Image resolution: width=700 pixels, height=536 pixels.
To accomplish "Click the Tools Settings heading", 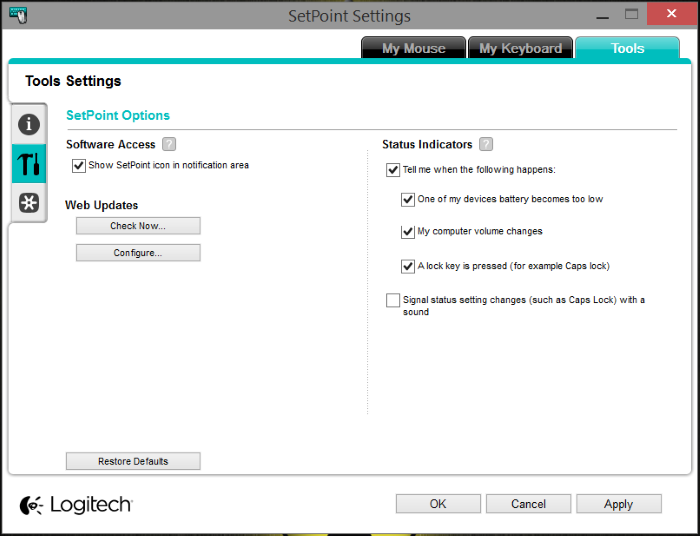I will 73,81.
